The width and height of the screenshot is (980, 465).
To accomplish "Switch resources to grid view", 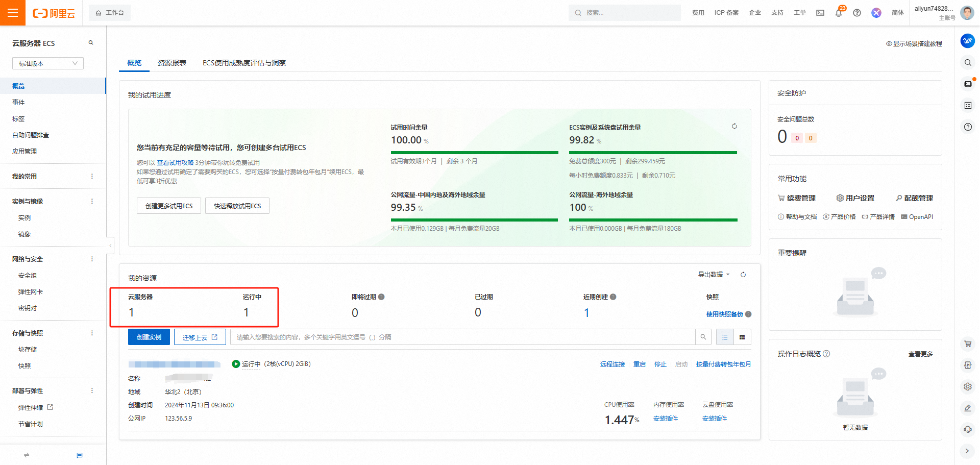I will [x=742, y=337].
